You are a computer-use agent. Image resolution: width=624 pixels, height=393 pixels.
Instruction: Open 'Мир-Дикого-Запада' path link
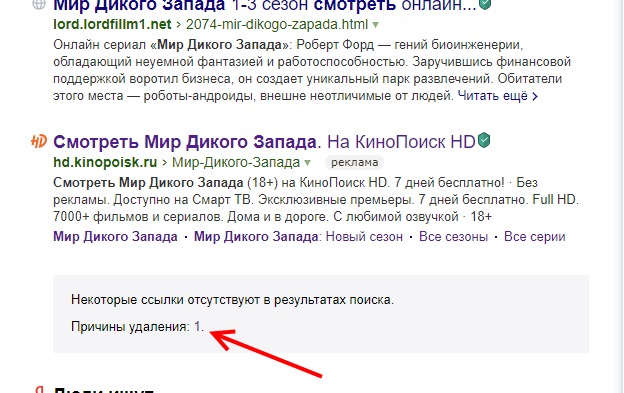click(x=236, y=162)
